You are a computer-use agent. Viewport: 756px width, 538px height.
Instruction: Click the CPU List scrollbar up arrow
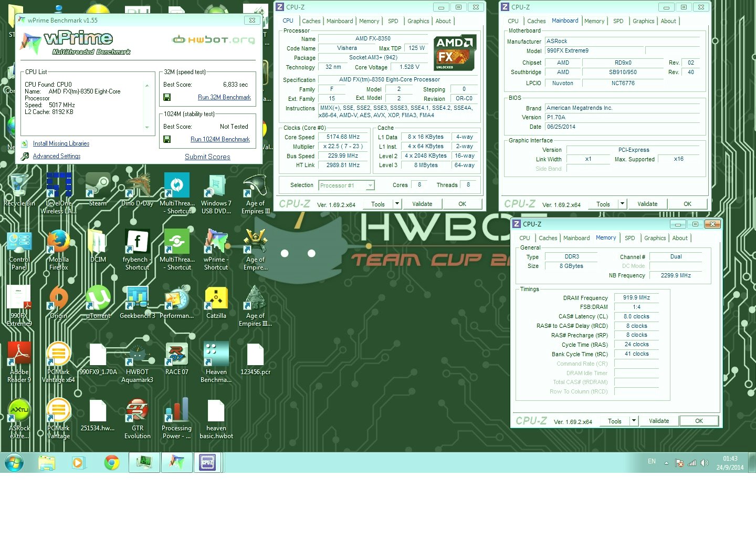[147, 85]
